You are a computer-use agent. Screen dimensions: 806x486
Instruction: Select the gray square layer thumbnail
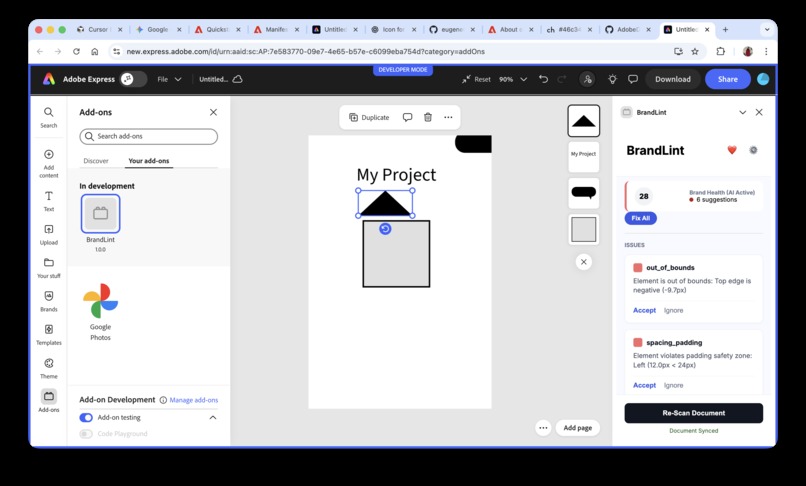point(583,229)
